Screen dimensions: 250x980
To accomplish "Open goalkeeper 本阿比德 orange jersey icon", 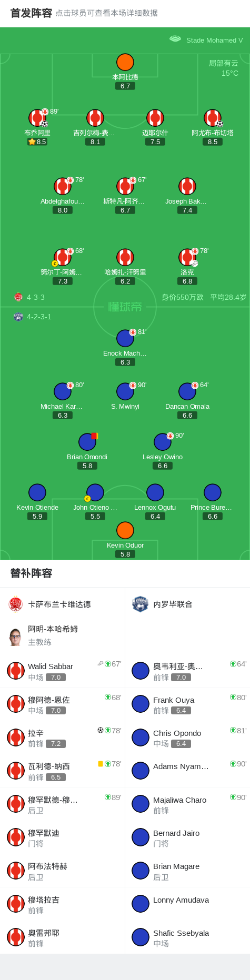I will [x=125, y=63].
